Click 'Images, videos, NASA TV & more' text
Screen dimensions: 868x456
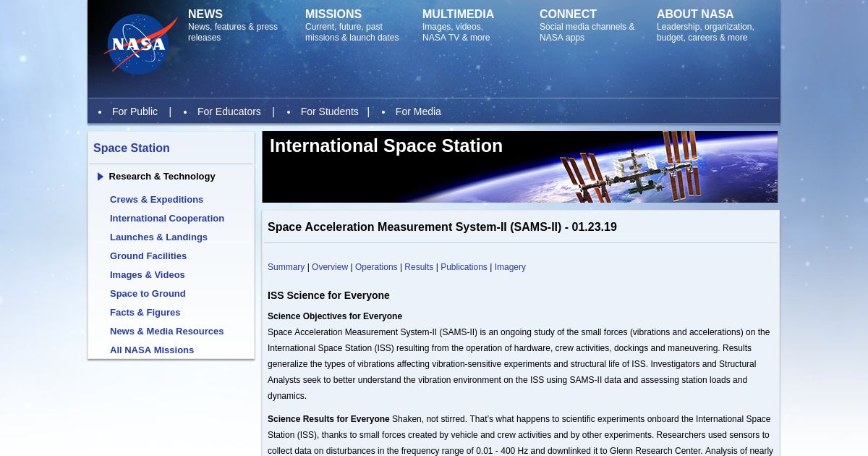coord(456,33)
